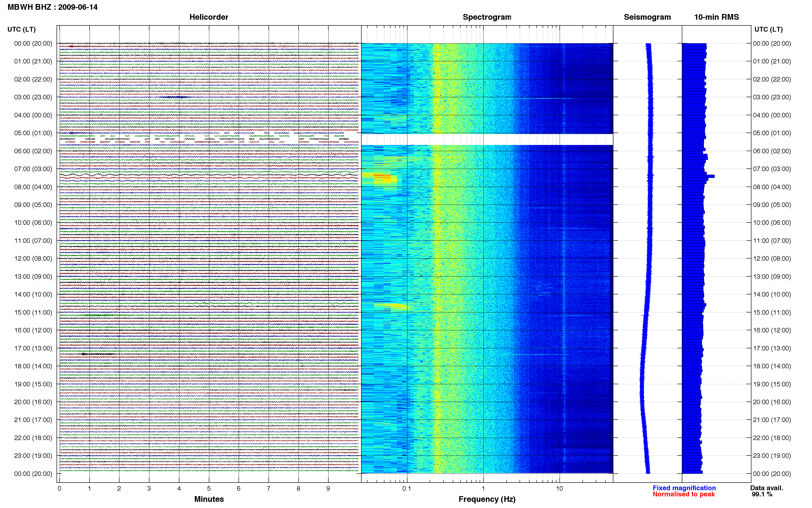Click the Minutes axis label
This screenshot has height=508, width=812.
[209, 499]
